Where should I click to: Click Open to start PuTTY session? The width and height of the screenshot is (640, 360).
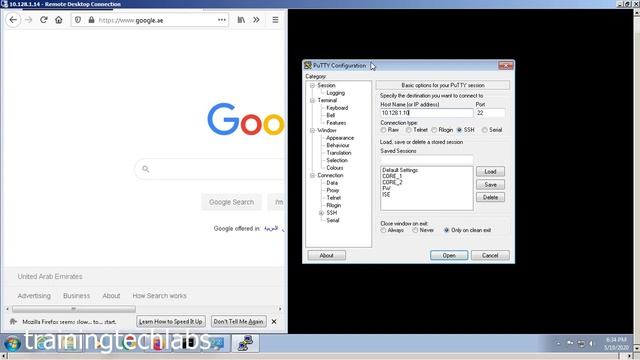(449, 255)
